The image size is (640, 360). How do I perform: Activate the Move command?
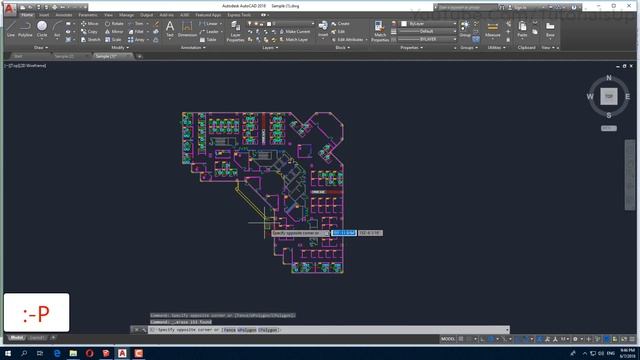(x=89, y=24)
